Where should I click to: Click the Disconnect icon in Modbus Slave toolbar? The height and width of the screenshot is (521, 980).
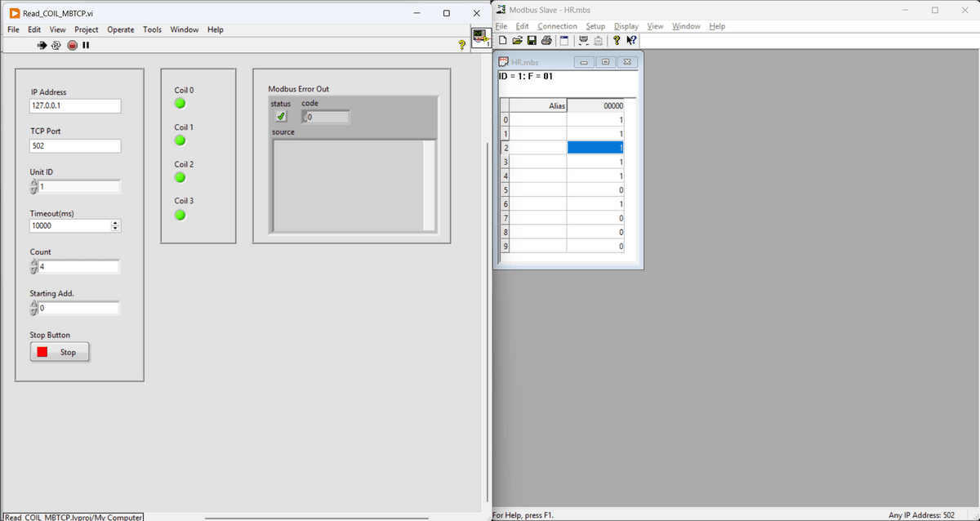click(598, 41)
